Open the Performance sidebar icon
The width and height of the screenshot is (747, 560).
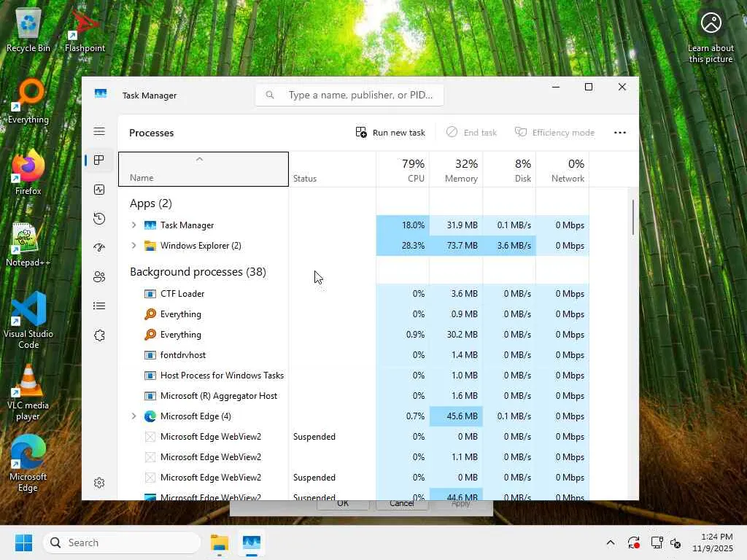click(x=99, y=190)
